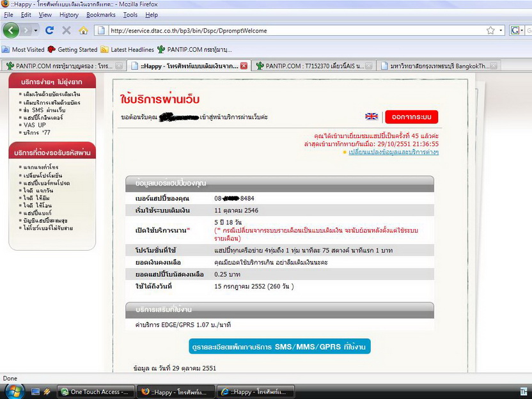Switch to Internet Explorer ::Happy taskbar button
Image resolution: width=532 pixels, height=399 pixels.
(256, 392)
